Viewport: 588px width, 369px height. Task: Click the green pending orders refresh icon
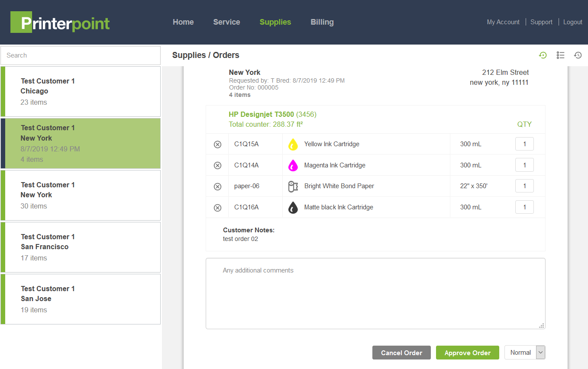(x=543, y=55)
